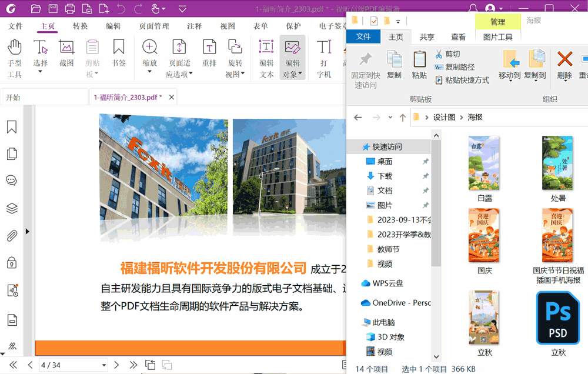
Task: Open the Rotate View (旋转视图) dropdown
Action: point(243,74)
